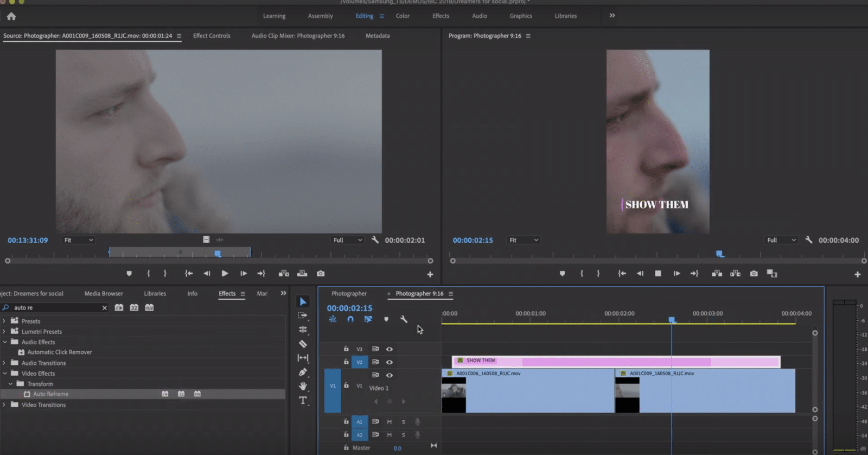Hide track V2 using eye icon
Viewport: 868px width, 455px height.
click(389, 362)
